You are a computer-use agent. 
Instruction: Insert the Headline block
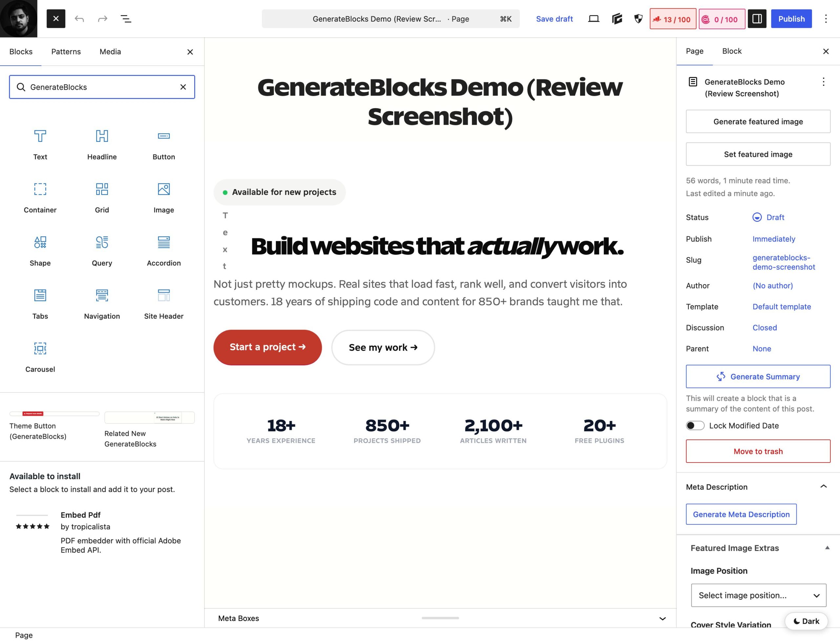click(102, 145)
